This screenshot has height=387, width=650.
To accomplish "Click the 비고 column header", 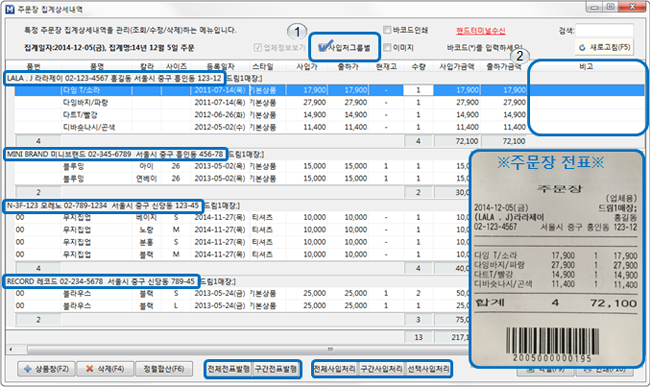I will [586, 66].
